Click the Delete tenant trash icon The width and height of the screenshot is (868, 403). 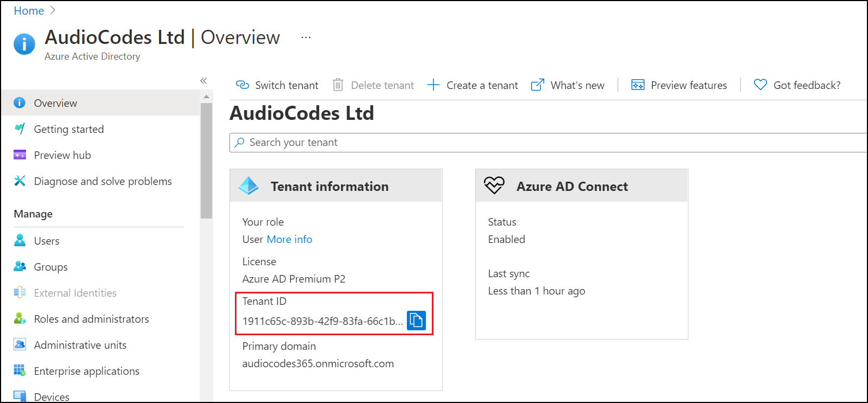pyautogui.click(x=337, y=85)
